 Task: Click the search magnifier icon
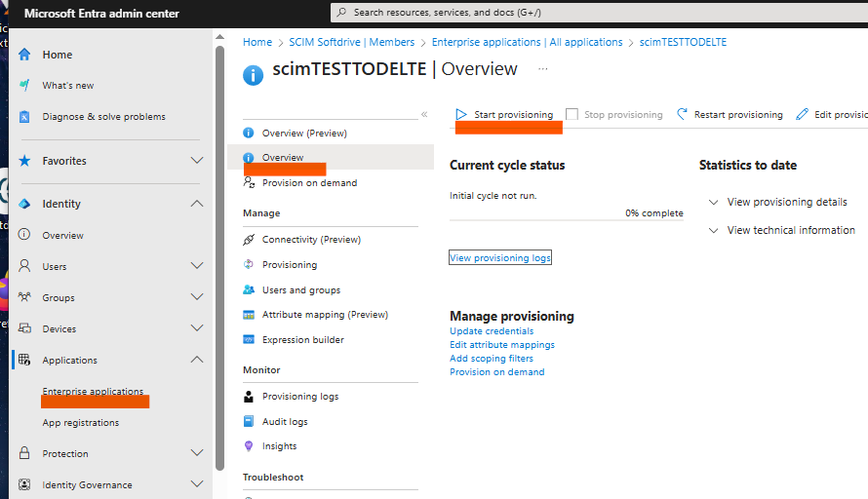pyautogui.click(x=341, y=12)
